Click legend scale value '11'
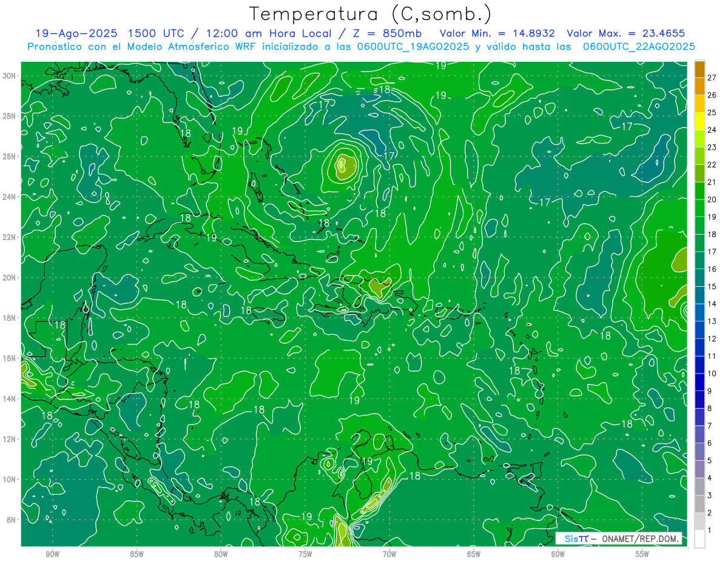The height and width of the screenshot is (562, 728). [712, 356]
